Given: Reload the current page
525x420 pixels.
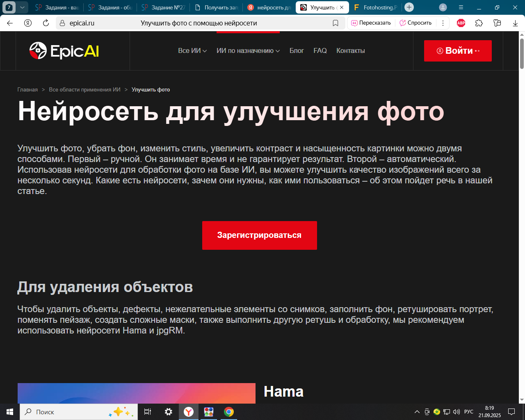Looking at the screenshot, I should [x=46, y=23].
